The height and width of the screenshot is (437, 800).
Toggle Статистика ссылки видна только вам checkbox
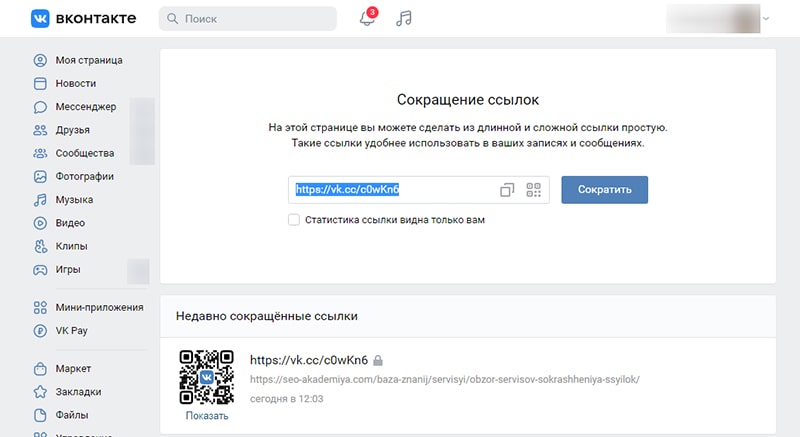click(x=294, y=220)
